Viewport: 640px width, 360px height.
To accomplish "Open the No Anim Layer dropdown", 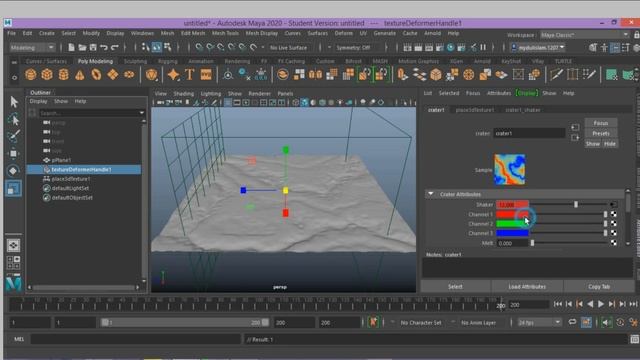I will [478, 322].
